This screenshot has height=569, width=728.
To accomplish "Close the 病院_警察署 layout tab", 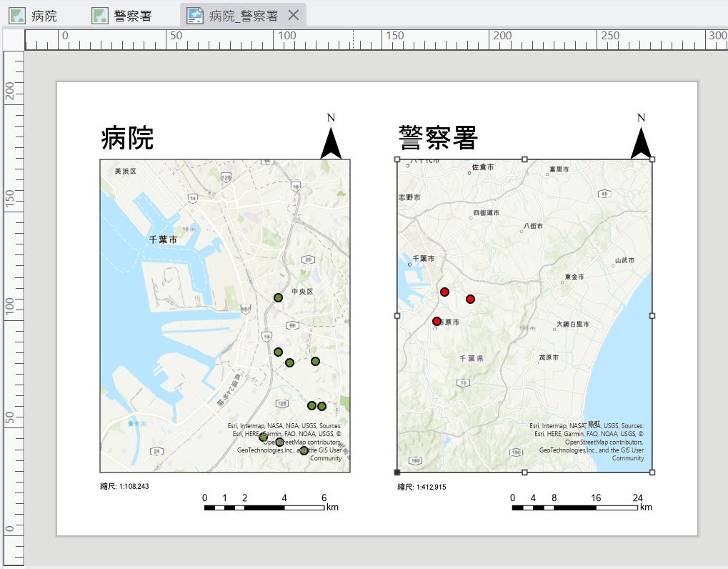I will pos(293,16).
